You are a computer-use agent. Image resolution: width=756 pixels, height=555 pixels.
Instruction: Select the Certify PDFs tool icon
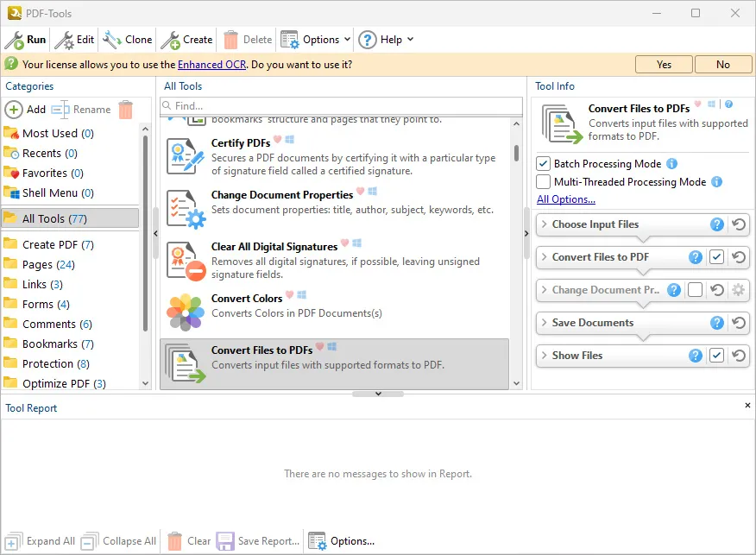tap(186, 156)
